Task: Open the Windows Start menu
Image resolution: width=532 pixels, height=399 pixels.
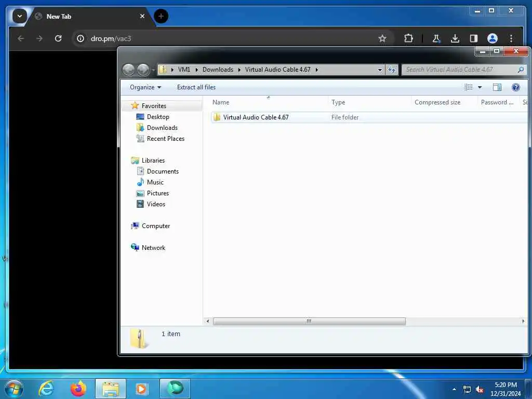Action: click(14, 389)
